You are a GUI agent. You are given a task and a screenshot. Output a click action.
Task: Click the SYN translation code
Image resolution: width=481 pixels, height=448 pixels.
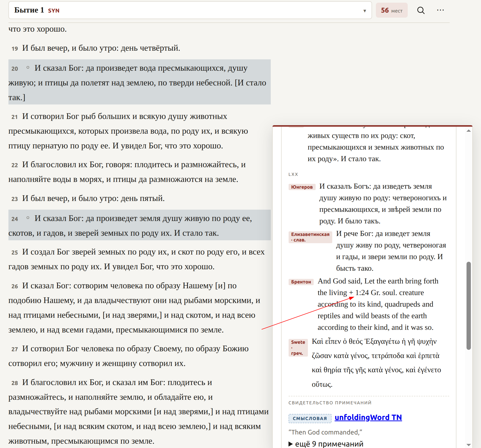(54, 11)
